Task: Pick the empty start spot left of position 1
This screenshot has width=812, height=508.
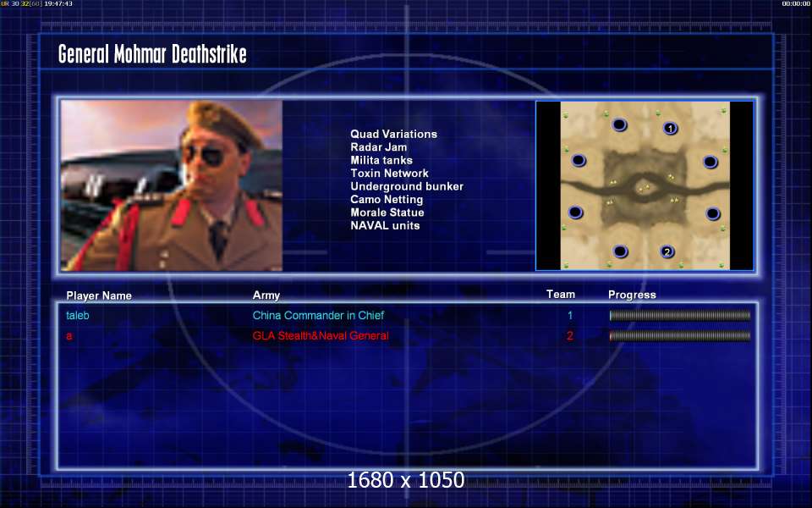Action: click(619, 124)
